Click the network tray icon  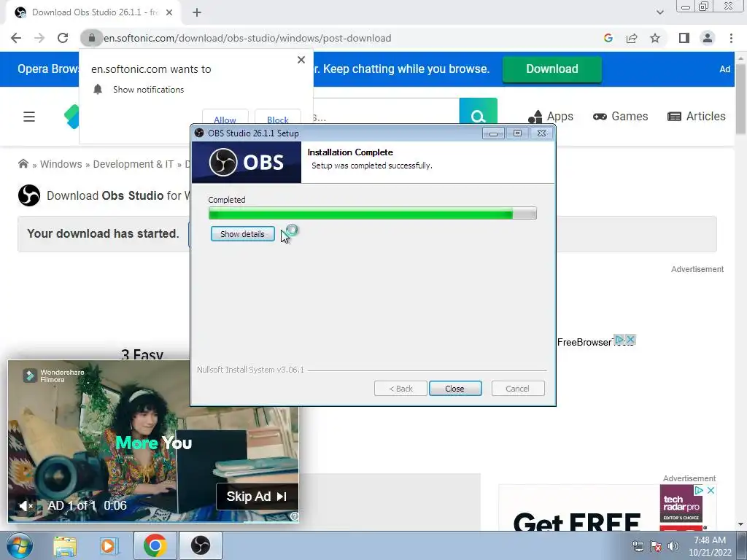[x=638, y=546]
